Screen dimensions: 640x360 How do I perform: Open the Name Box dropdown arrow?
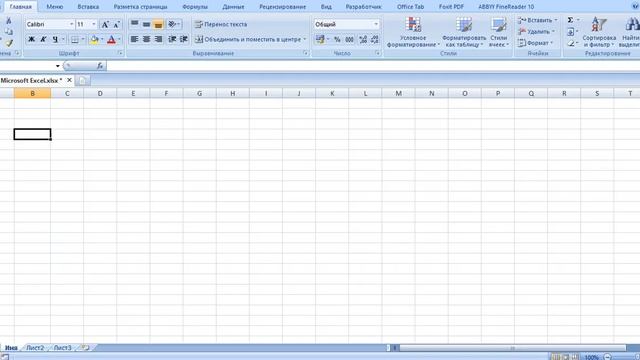(58, 66)
